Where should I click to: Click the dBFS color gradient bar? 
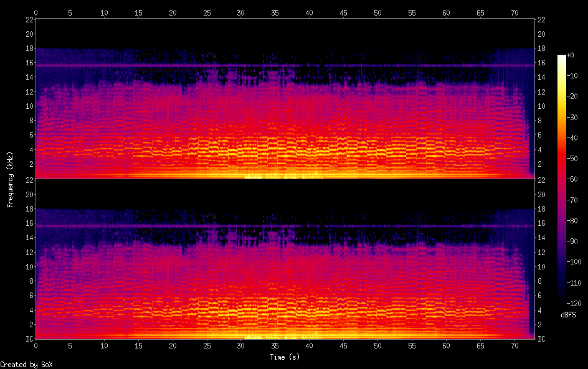pyautogui.click(x=561, y=179)
